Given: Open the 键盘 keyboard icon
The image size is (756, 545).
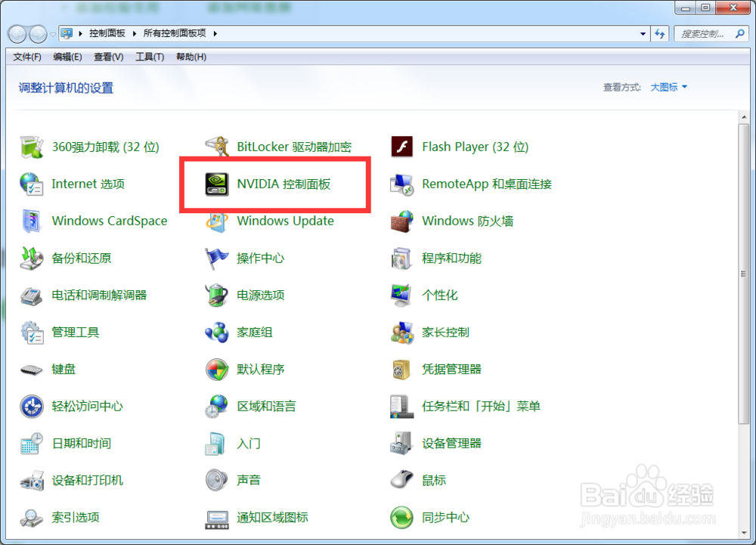Looking at the screenshot, I should click(x=32, y=370).
